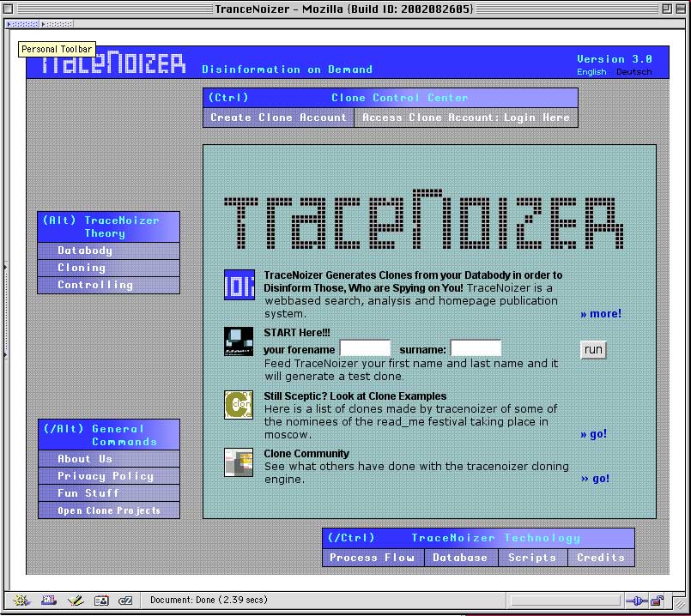Click the window zoom box in title bar

click(x=667, y=9)
